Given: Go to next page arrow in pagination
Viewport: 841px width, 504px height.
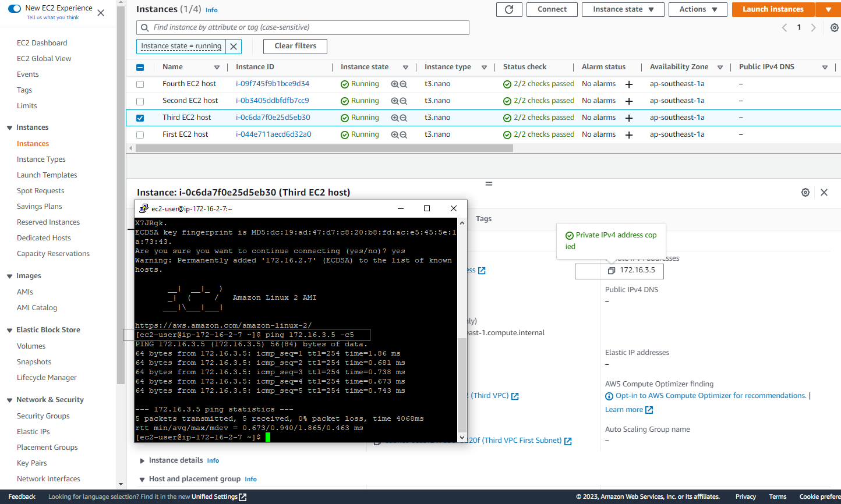Looking at the screenshot, I should (x=814, y=27).
